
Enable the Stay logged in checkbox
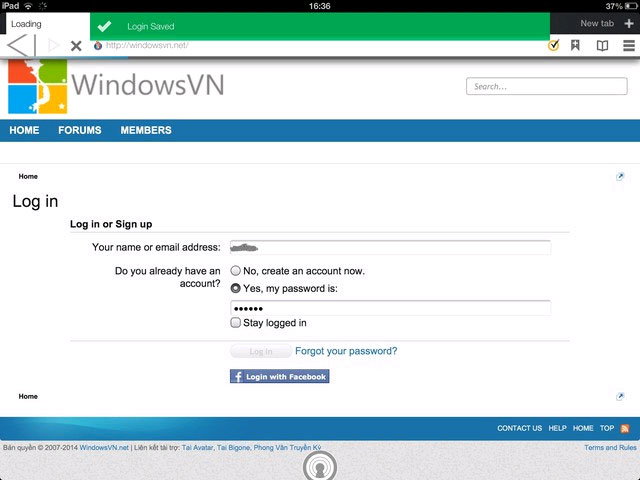[x=236, y=322]
